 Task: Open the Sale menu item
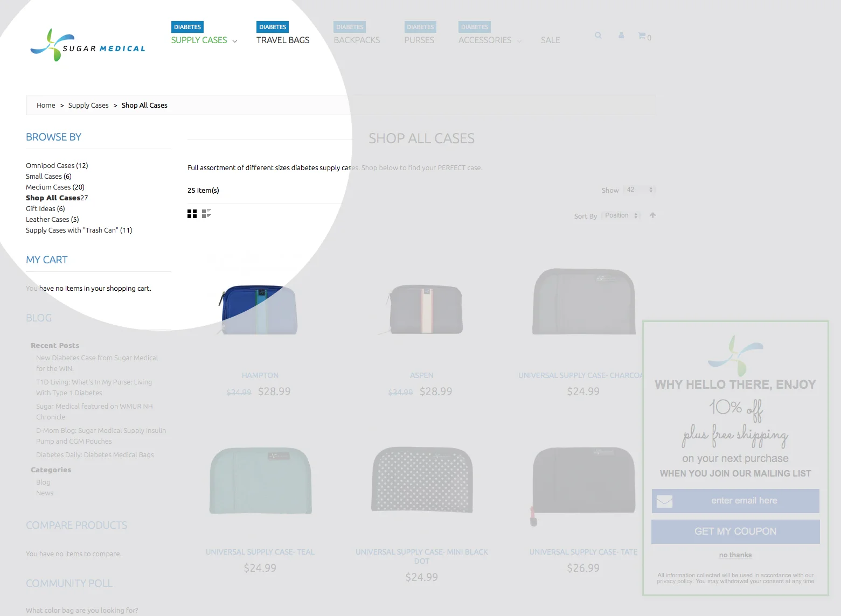[551, 40]
